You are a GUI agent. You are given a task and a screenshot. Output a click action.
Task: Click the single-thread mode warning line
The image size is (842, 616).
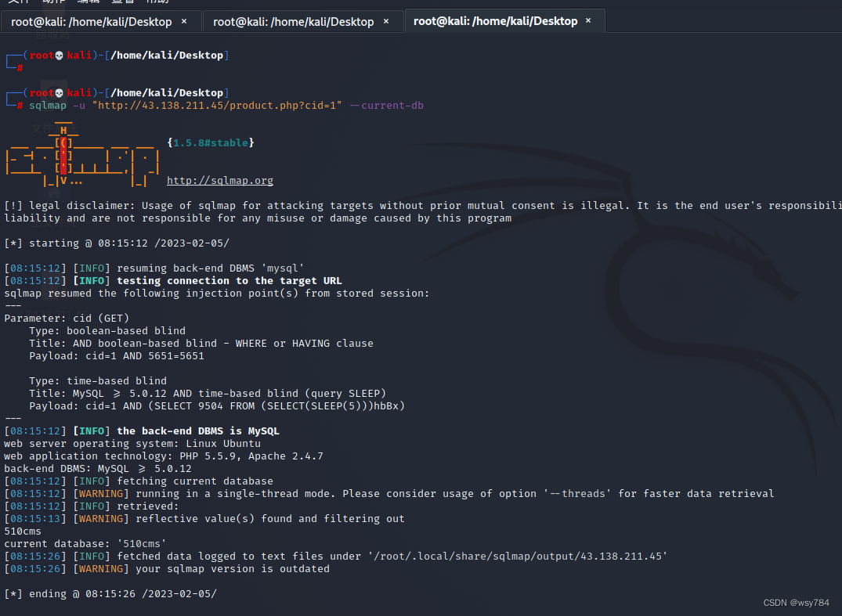pos(389,494)
